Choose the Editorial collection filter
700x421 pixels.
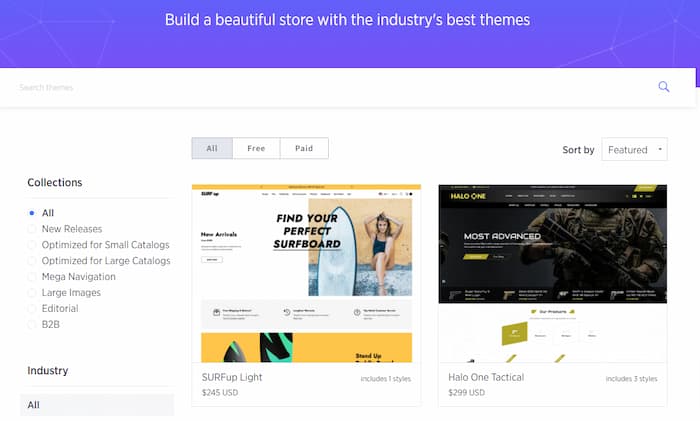click(x=32, y=308)
